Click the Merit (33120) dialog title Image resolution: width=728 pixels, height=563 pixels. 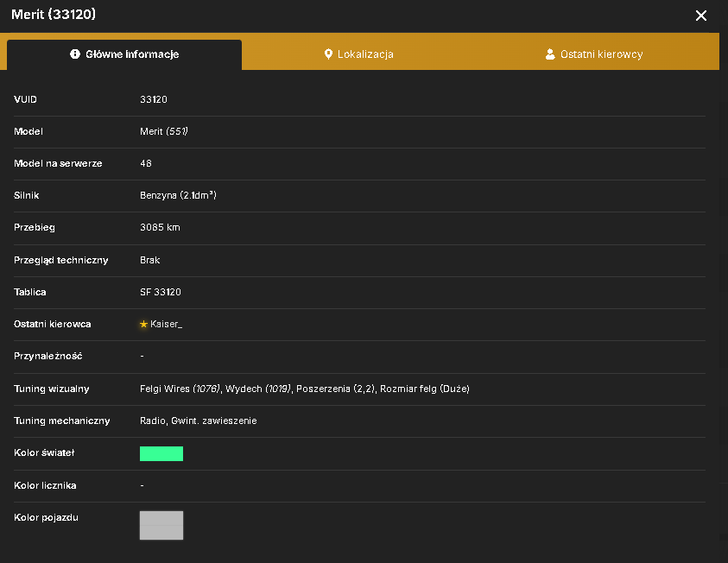point(54,15)
